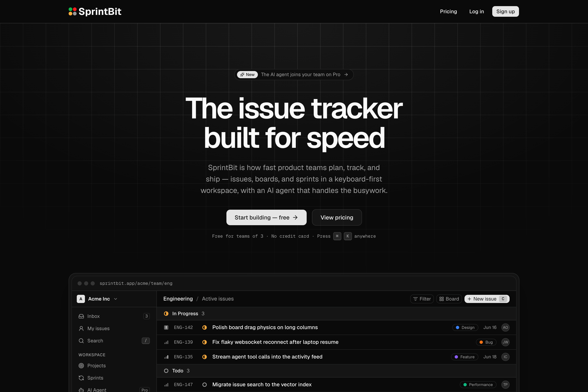
Task: Click the Sprints cycle icon
Action: 81,378
